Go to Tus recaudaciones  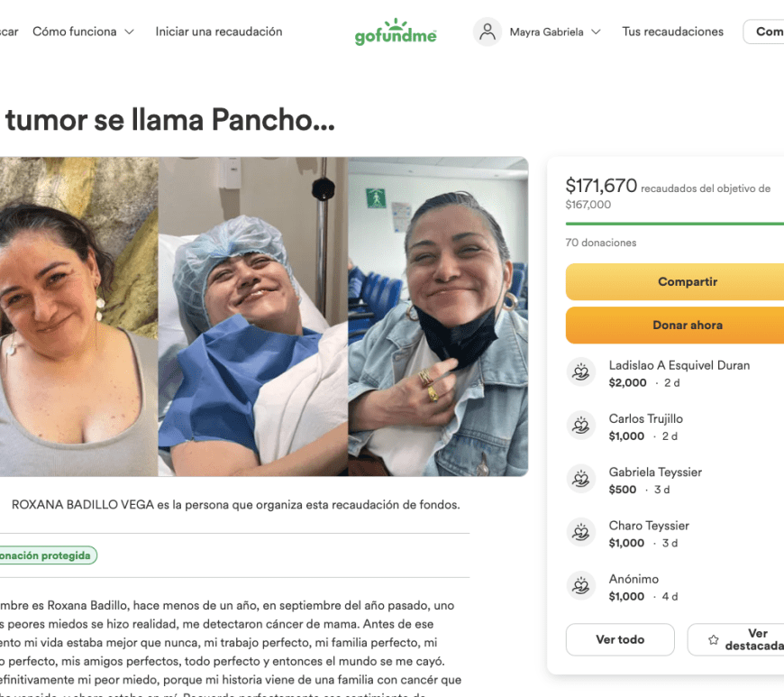pyautogui.click(x=672, y=32)
